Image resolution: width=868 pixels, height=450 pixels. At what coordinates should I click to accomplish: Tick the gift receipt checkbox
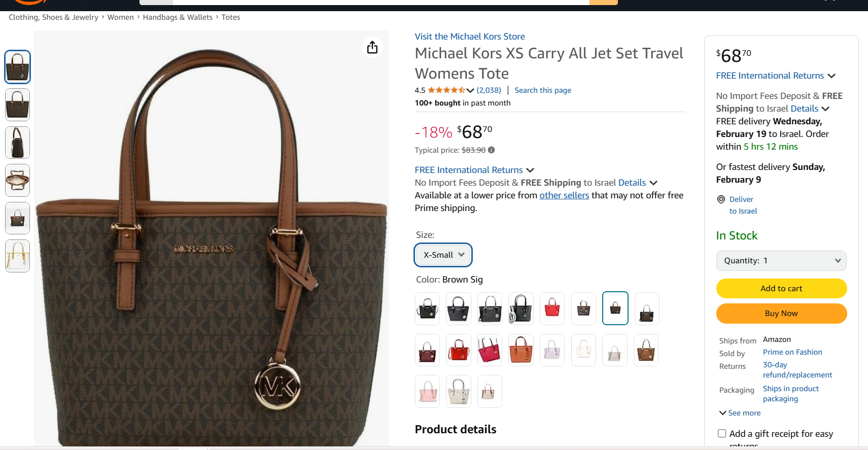click(x=722, y=433)
